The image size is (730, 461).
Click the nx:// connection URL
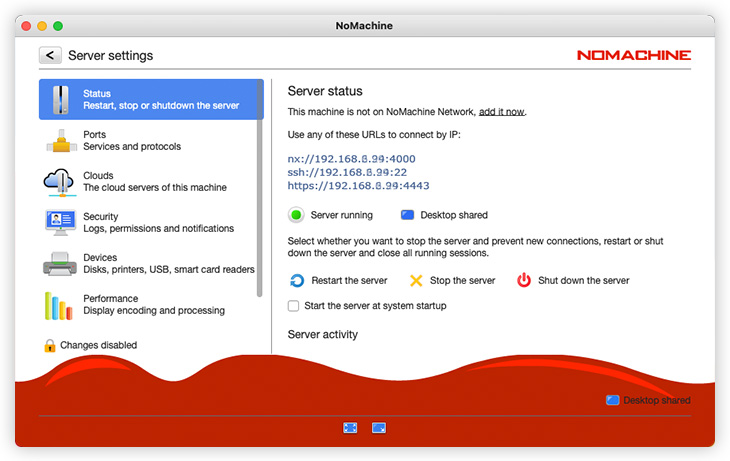[351, 159]
